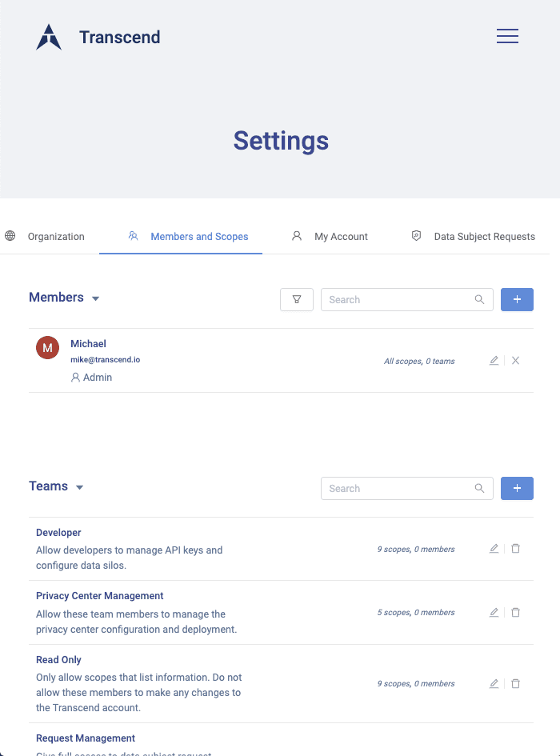Edit Michael's member entry
The width and height of the screenshot is (560, 756).
[x=494, y=361]
